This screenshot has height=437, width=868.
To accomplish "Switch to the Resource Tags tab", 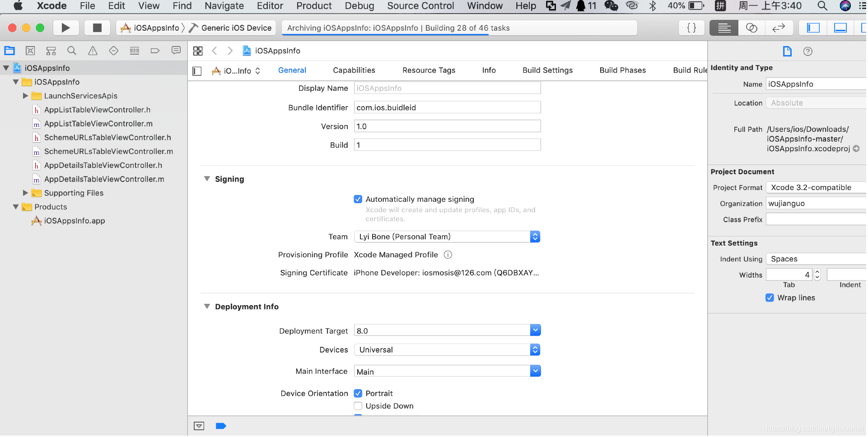I will (429, 70).
